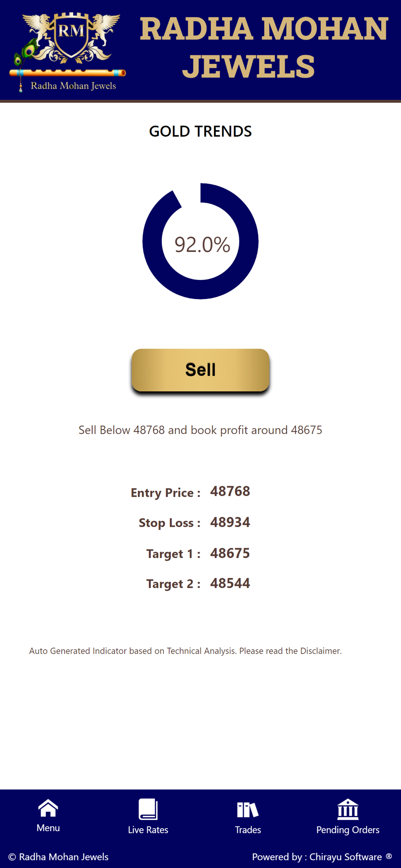Click the Radha Mohan Jewels crest logo
Viewport: 401px width, 868px height.
(x=68, y=51)
